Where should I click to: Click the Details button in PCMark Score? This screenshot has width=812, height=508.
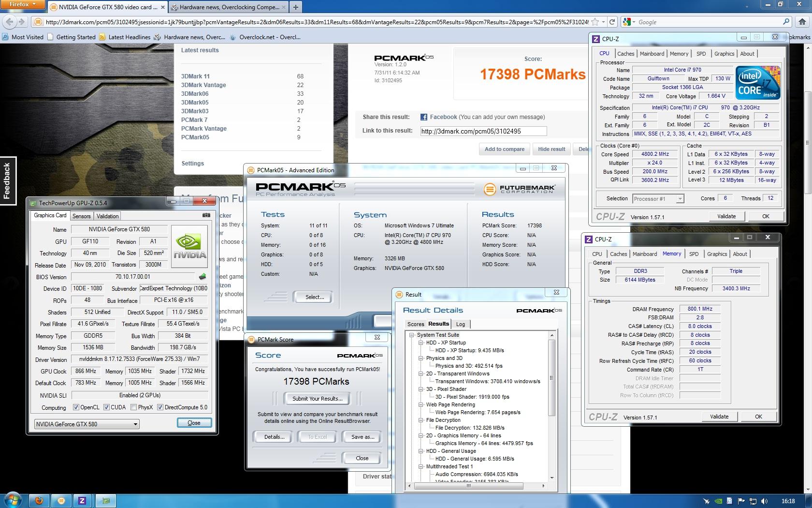tap(274, 437)
